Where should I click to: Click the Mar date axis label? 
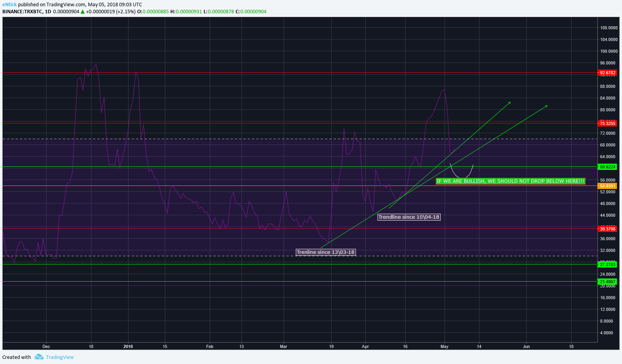pyautogui.click(x=284, y=346)
